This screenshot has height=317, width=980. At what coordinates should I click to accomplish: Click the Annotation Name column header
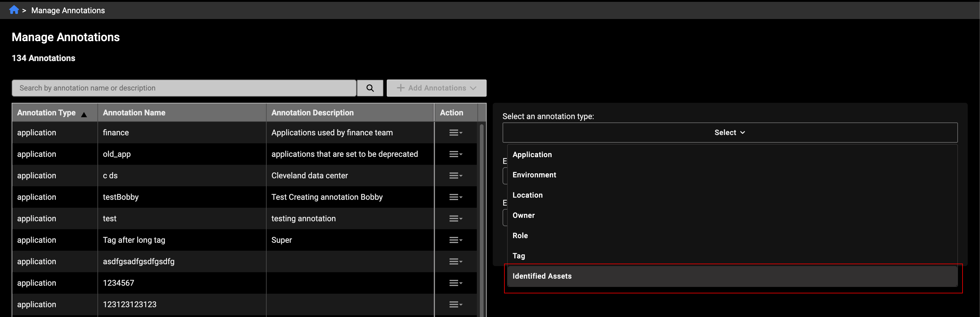[x=134, y=113]
